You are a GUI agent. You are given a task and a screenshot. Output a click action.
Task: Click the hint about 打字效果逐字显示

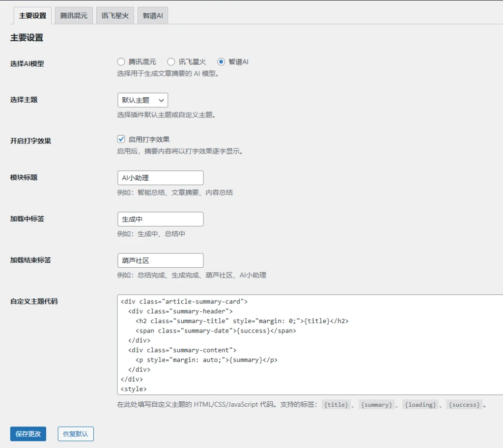click(x=180, y=151)
